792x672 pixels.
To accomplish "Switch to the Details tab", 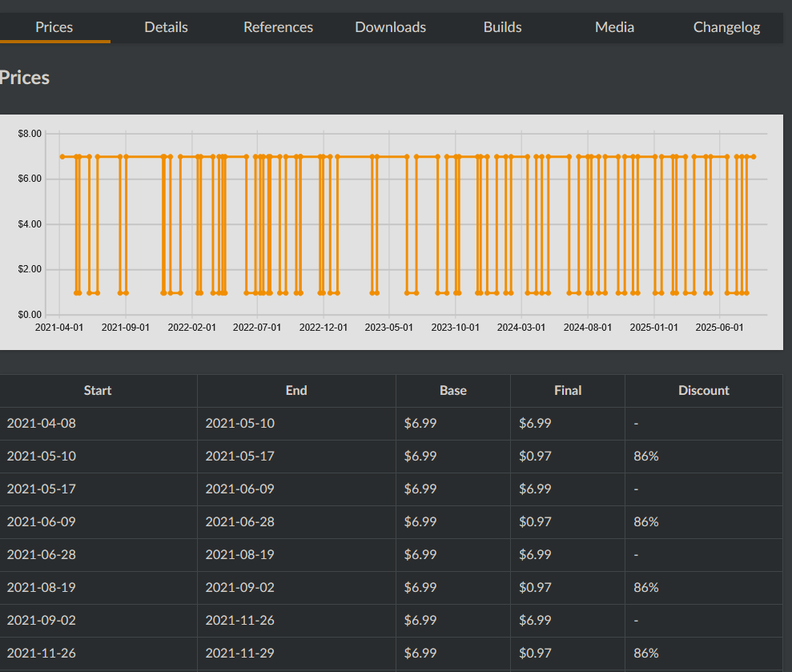I will tap(166, 27).
